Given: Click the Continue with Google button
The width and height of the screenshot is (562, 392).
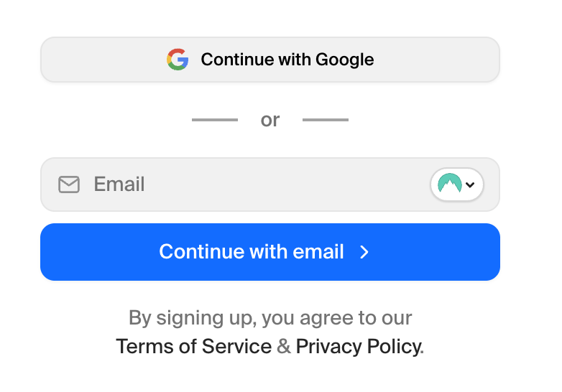Looking at the screenshot, I should click(x=270, y=60).
